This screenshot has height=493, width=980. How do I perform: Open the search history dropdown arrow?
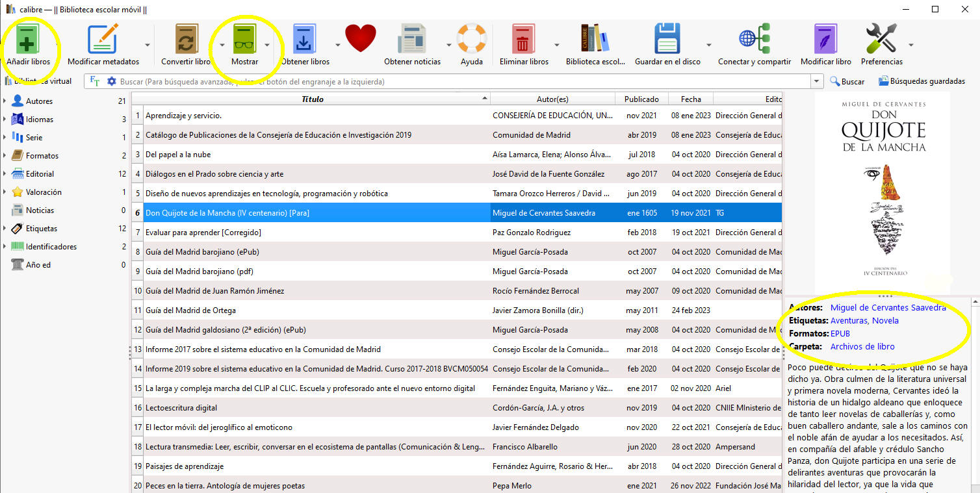pos(817,82)
